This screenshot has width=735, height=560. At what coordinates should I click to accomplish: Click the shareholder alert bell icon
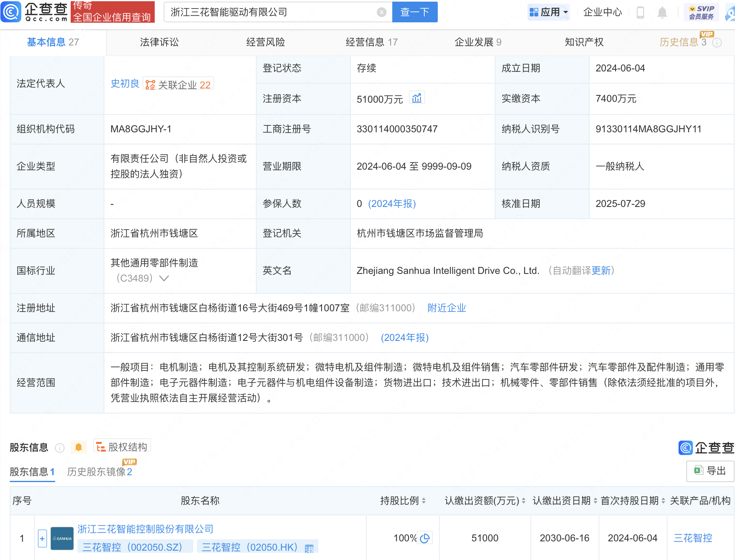tap(79, 447)
